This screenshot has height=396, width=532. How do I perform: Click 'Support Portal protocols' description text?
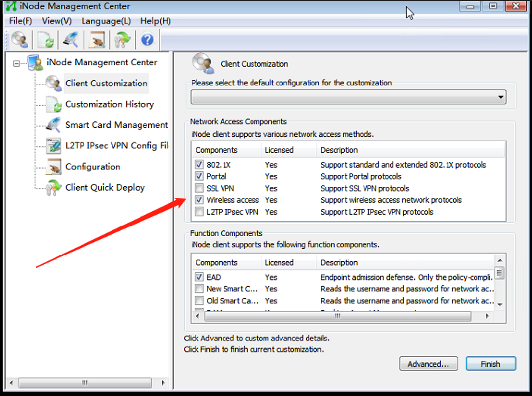click(x=361, y=176)
